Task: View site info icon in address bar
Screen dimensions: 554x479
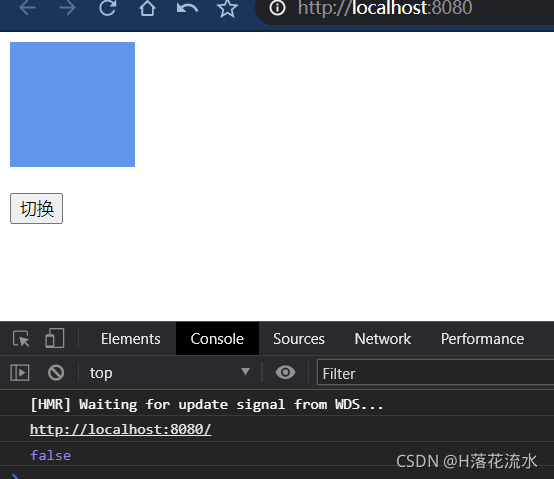Action: tap(277, 8)
